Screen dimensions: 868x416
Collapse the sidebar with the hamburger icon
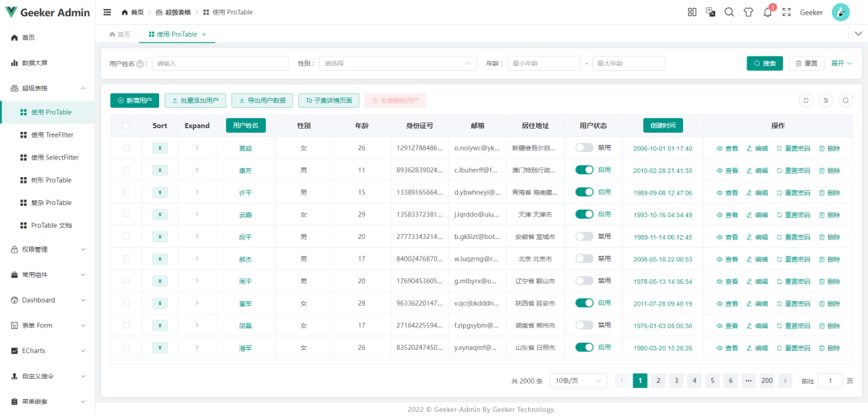[x=107, y=12]
